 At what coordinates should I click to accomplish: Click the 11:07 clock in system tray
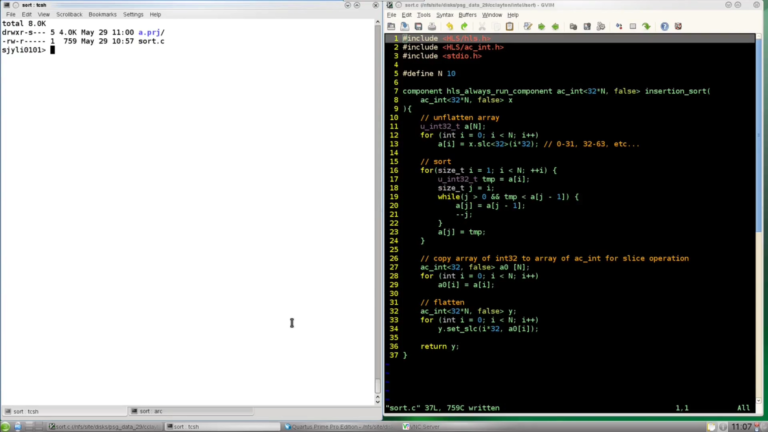[741, 427]
